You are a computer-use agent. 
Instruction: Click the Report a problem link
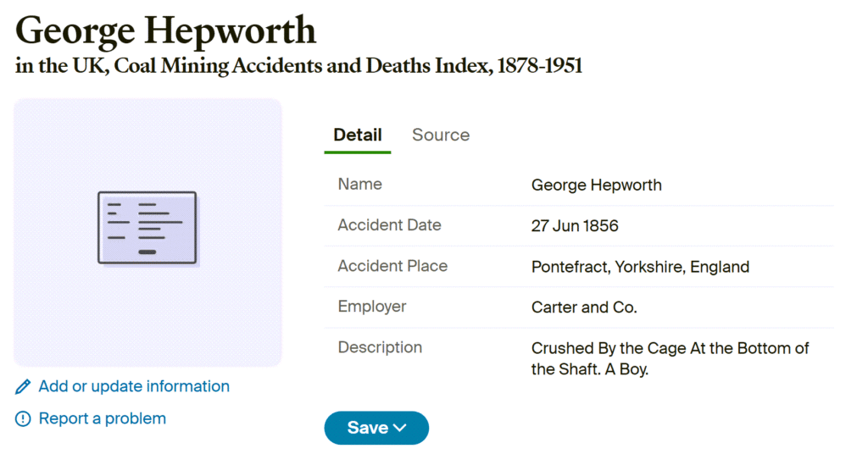click(x=102, y=418)
